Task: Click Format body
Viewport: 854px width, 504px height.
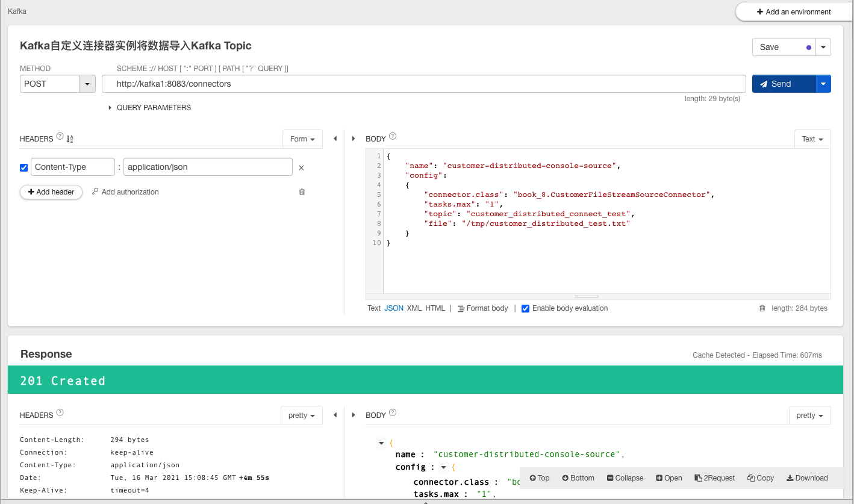Action: pyautogui.click(x=482, y=308)
